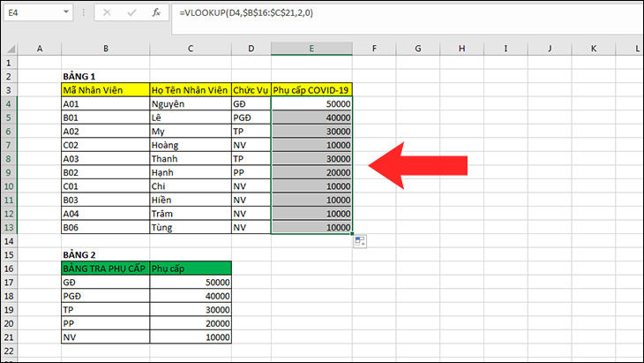This screenshot has height=363, width=644.
Task: Select cell C18 containing 40000
Action: coord(191,296)
